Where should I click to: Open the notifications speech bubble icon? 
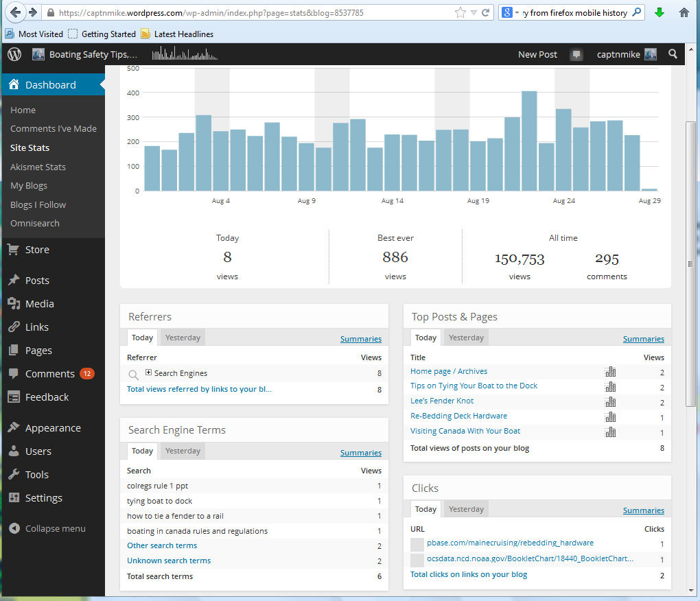[x=576, y=55]
